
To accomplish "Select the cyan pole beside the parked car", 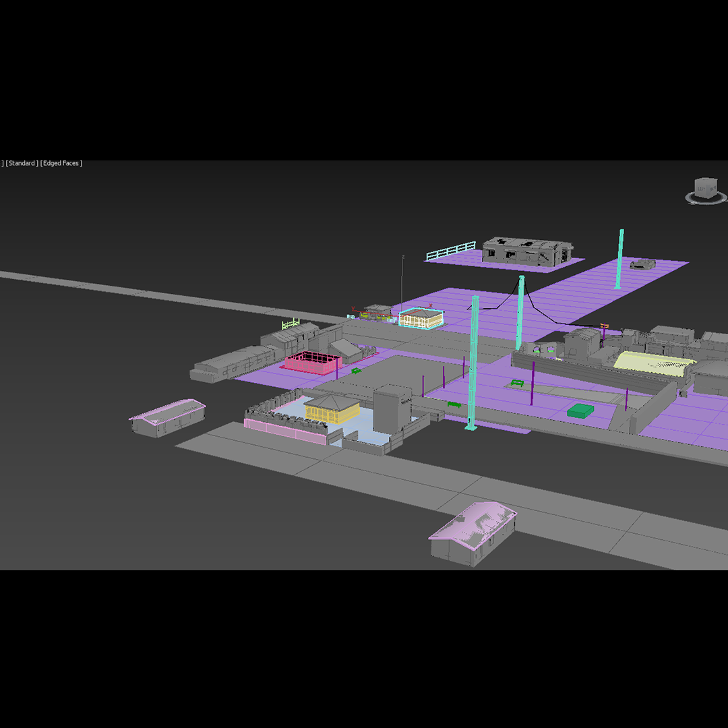I will pyautogui.click(x=619, y=260).
